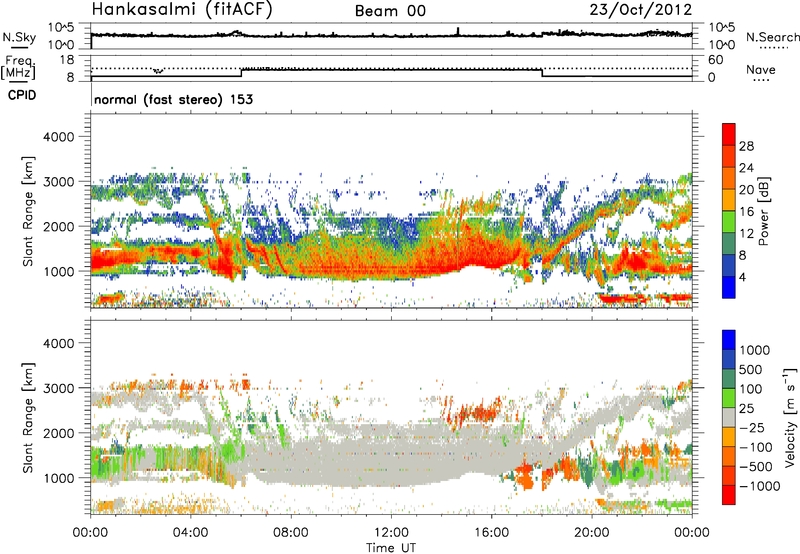
Task: Click the "04:00" time tick label
Action: (x=190, y=533)
